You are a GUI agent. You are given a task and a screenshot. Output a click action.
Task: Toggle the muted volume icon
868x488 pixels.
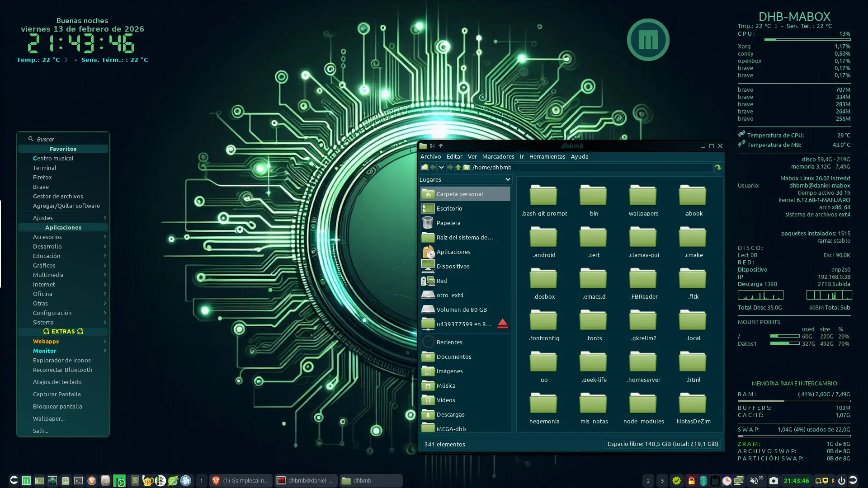tap(754, 480)
